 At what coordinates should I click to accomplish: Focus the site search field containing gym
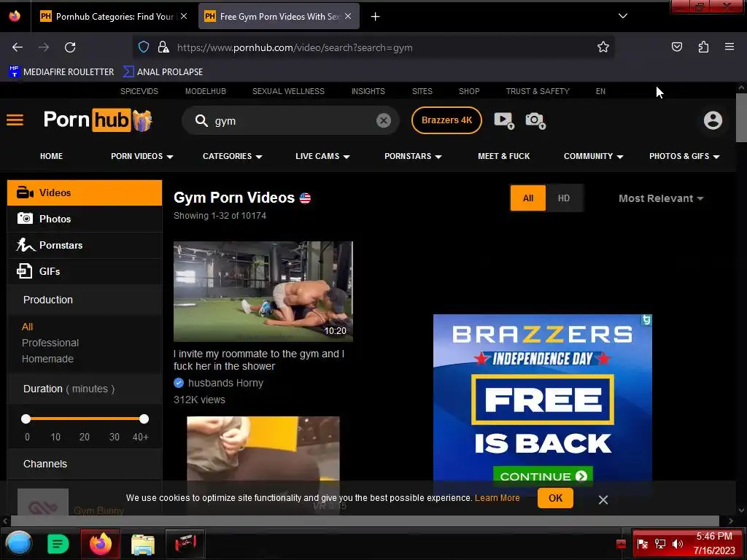click(x=290, y=120)
